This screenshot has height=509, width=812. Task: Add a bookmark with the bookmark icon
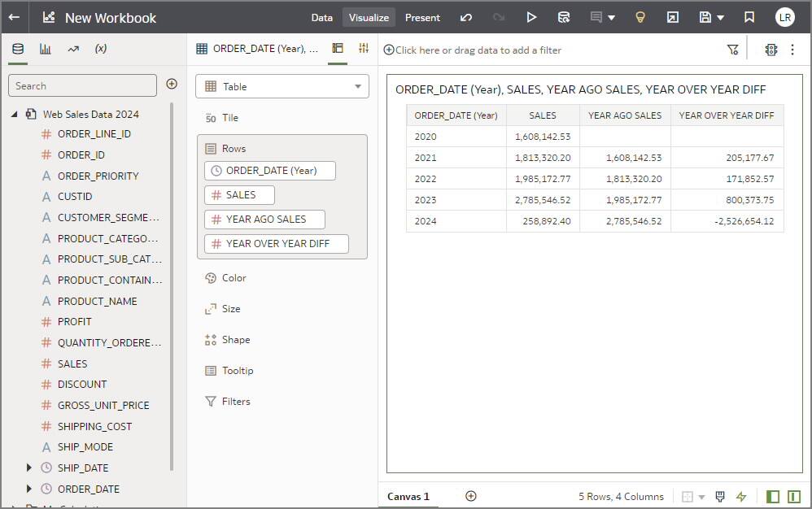(x=749, y=17)
